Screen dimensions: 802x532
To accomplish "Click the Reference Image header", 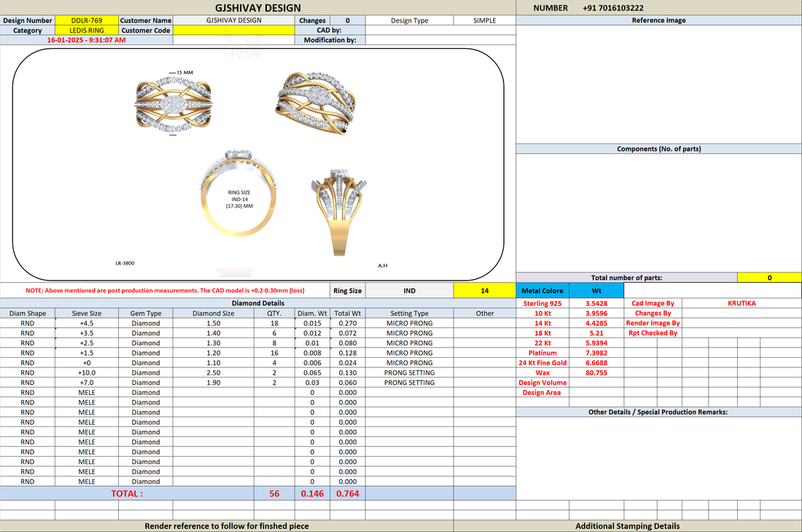I will point(659,20).
